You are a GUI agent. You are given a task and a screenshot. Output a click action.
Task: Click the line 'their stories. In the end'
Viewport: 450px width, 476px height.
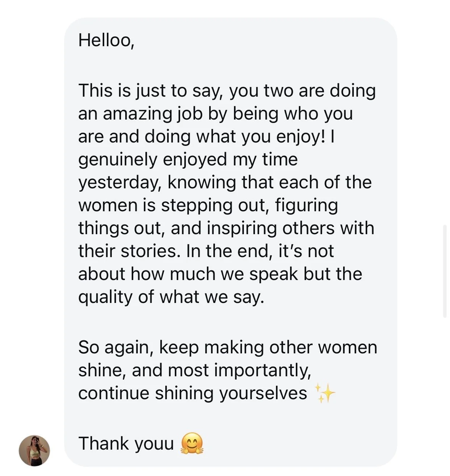[x=206, y=251]
